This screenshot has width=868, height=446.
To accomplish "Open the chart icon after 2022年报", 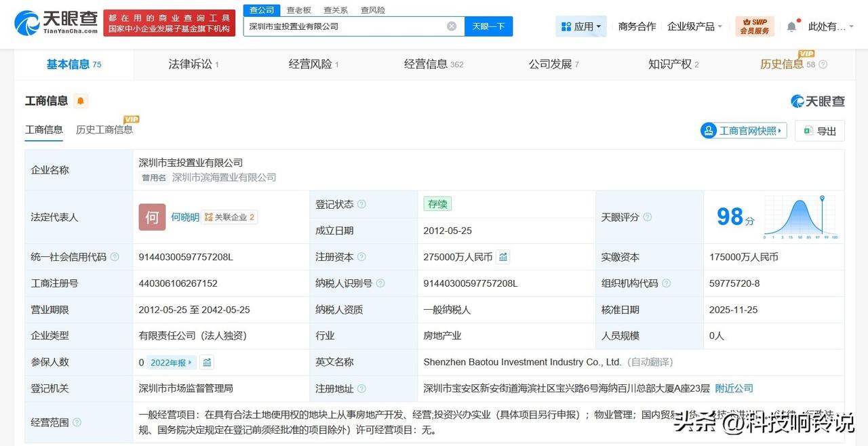I will point(207,363).
